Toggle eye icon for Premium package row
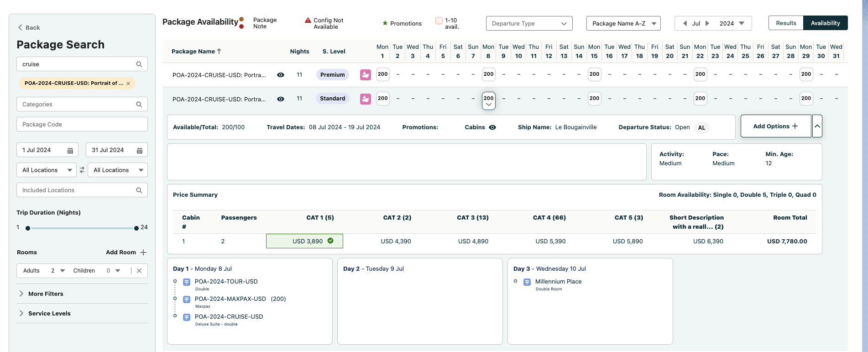 click(281, 75)
